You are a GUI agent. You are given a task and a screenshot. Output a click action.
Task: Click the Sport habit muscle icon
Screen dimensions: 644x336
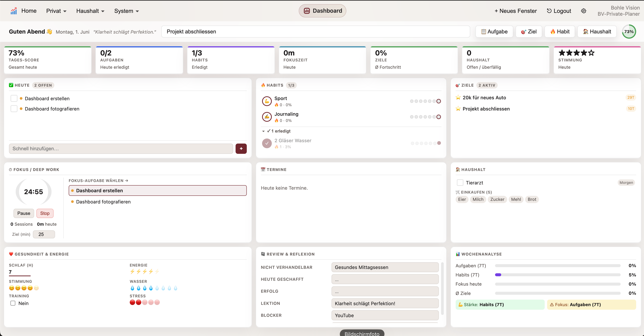tap(267, 101)
